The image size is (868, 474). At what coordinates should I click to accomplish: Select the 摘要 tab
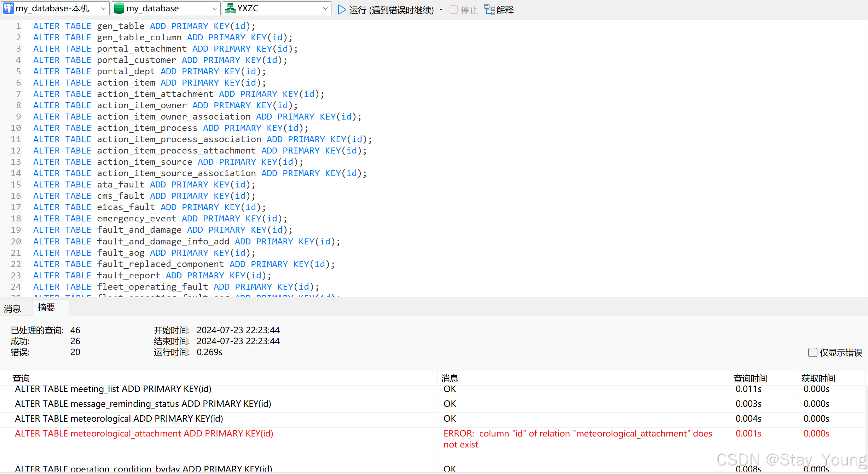46,307
